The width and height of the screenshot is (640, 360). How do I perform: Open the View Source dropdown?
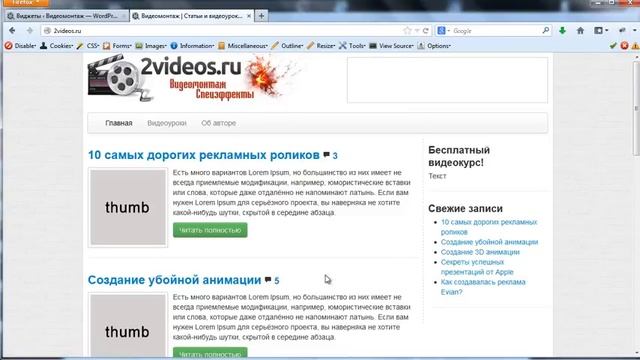tap(392, 46)
